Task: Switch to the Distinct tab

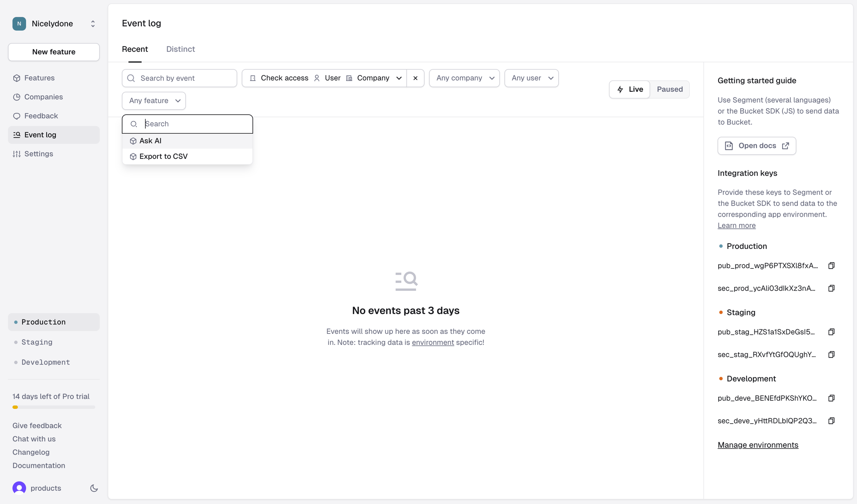Action: [x=180, y=49]
